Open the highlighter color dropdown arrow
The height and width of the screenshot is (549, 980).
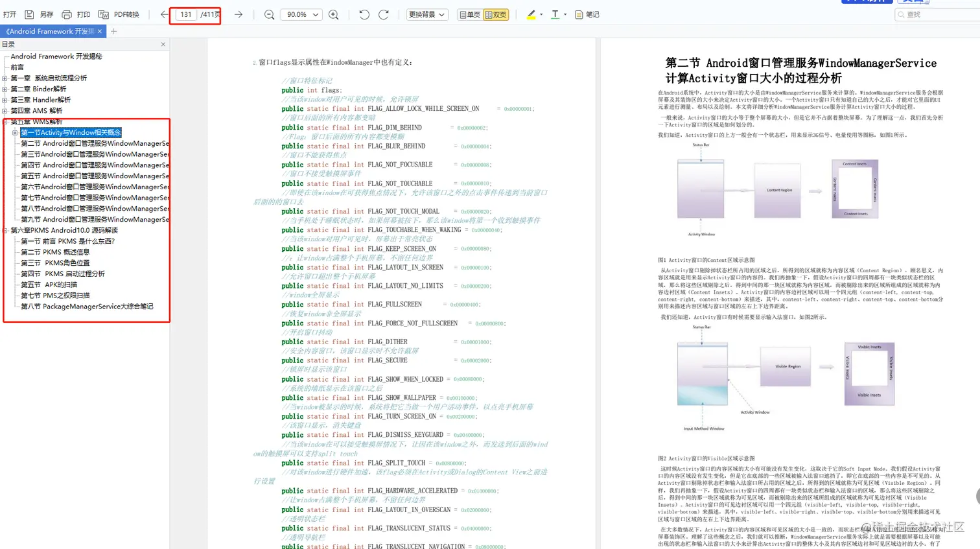point(541,14)
